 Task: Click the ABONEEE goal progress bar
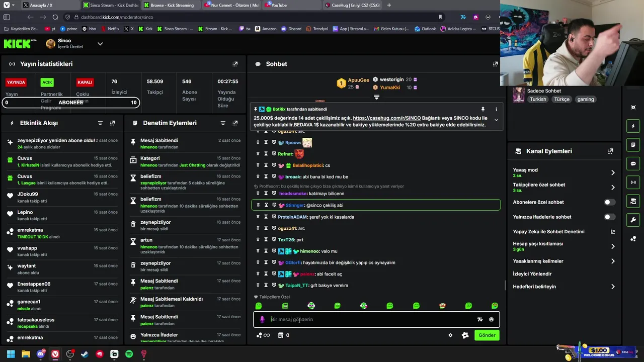[x=70, y=103]
